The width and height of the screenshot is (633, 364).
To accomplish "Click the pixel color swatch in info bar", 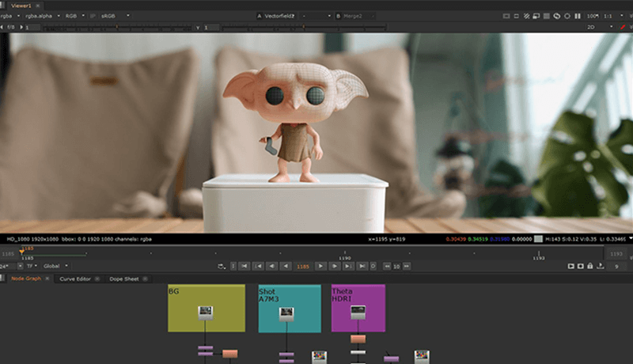I will coord(538,239).
